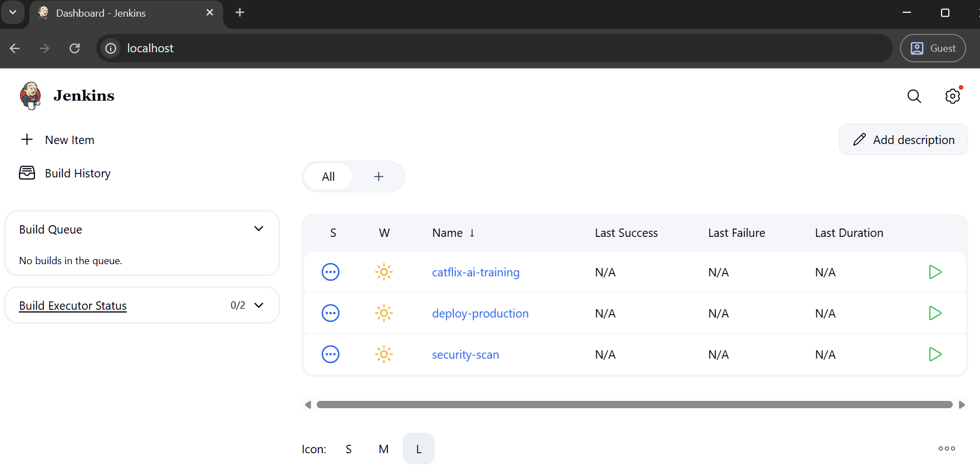Set icon size to Small
Viewport: 980px width, 476px height.
(x=348, y=449)
